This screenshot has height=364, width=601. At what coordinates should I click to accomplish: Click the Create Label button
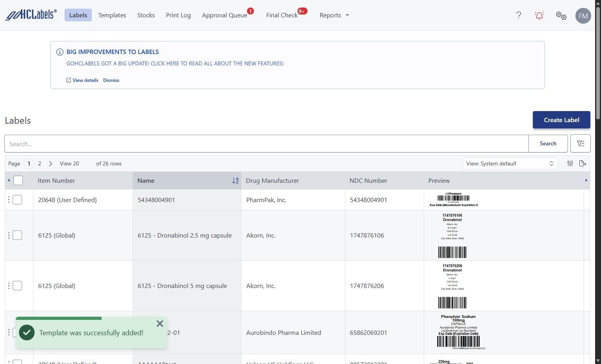(x=561, y=120)
